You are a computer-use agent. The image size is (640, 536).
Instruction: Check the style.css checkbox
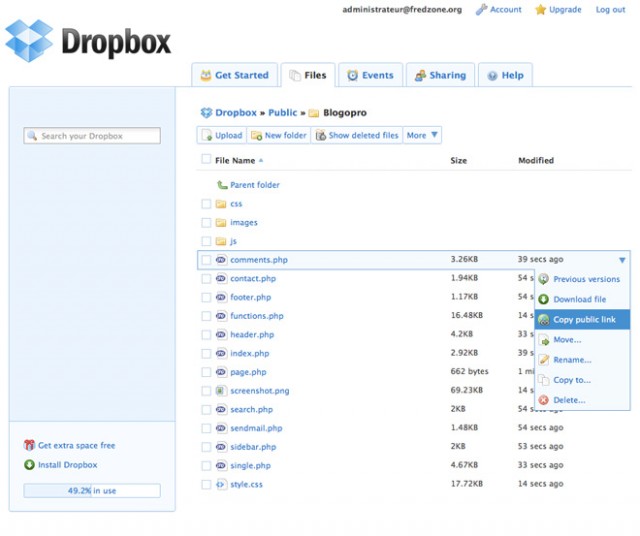pyautogui.click(x=206, y=485)
